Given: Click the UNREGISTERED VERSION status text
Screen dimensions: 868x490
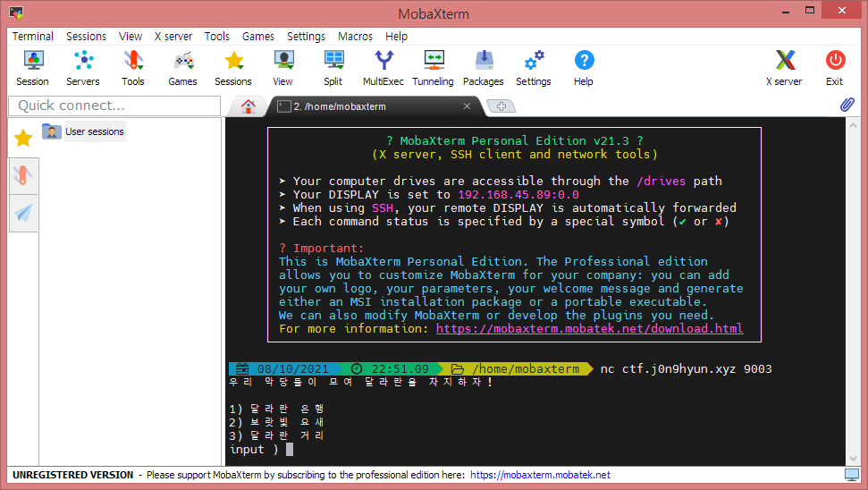Looking at the screenshot, I should tap(73, 475).
